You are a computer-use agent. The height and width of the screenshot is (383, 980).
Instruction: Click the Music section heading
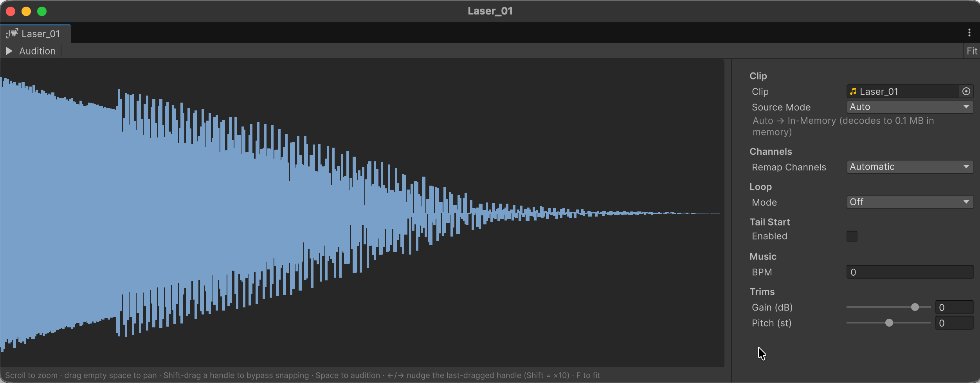[763, 257]
